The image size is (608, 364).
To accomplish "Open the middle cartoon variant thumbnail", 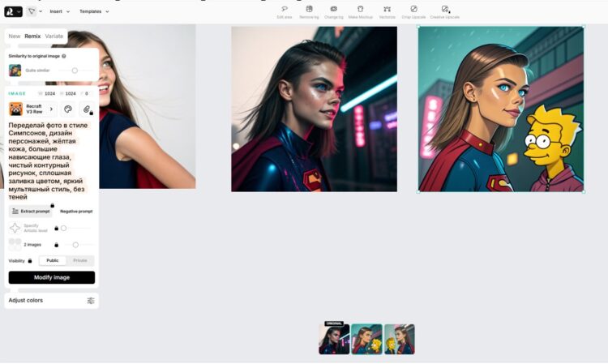I will click(x=366, y=339).
